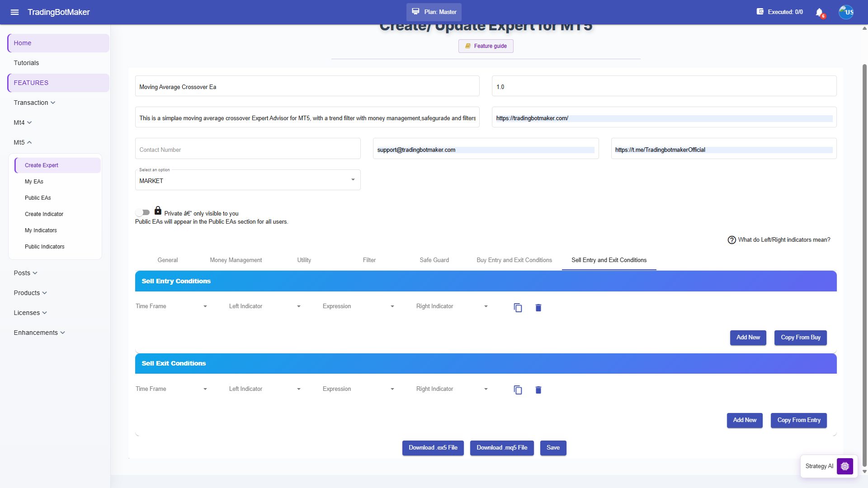Switch to the Filter tab
868x488 pixels.
click(369, 260)
